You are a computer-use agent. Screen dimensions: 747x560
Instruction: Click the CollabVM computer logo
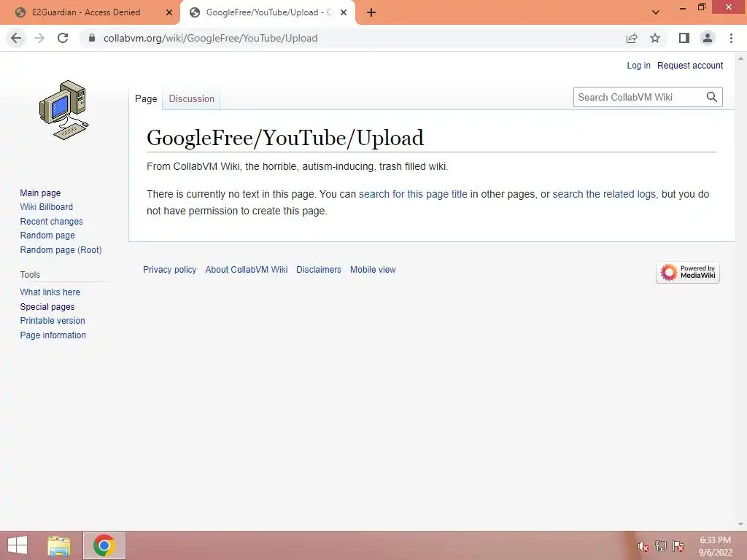coord(64,110)
